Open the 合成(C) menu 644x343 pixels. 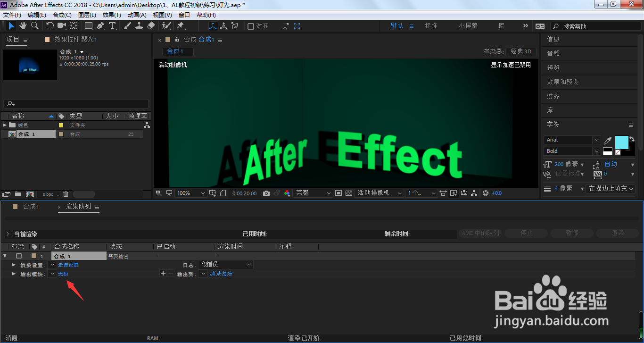pyautogui.click(x=62, y=15)
